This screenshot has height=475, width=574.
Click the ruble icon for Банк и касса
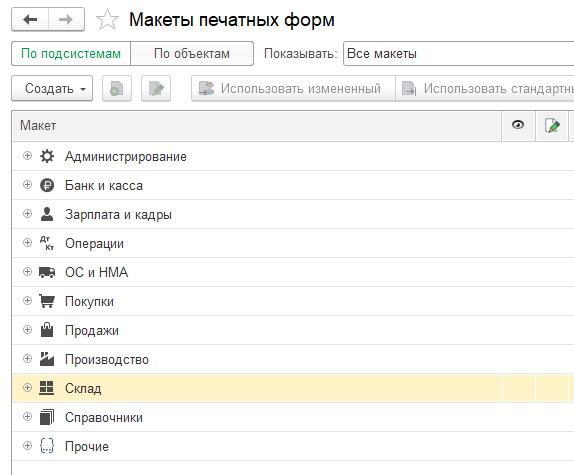pyautogui.click(x=47, y=185)
